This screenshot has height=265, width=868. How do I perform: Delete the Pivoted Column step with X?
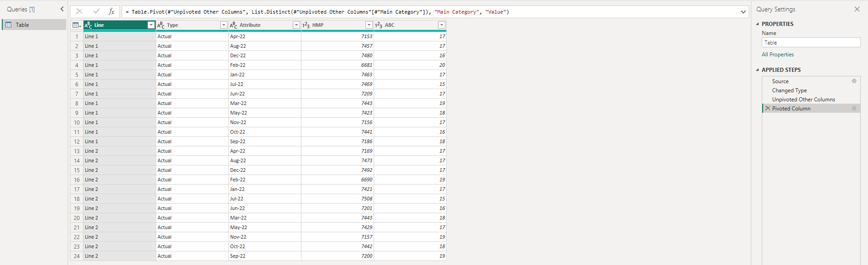pyautogui.click(x=768, y=108)
